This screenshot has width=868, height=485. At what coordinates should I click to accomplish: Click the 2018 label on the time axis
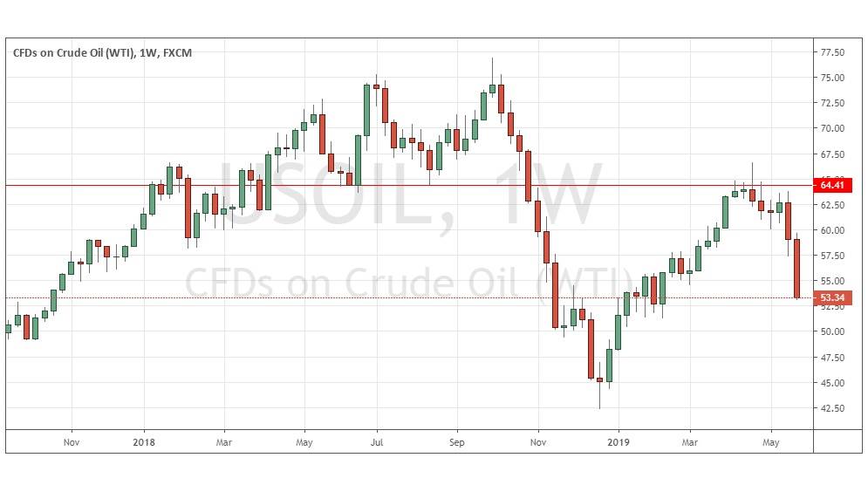coord(144,441)
